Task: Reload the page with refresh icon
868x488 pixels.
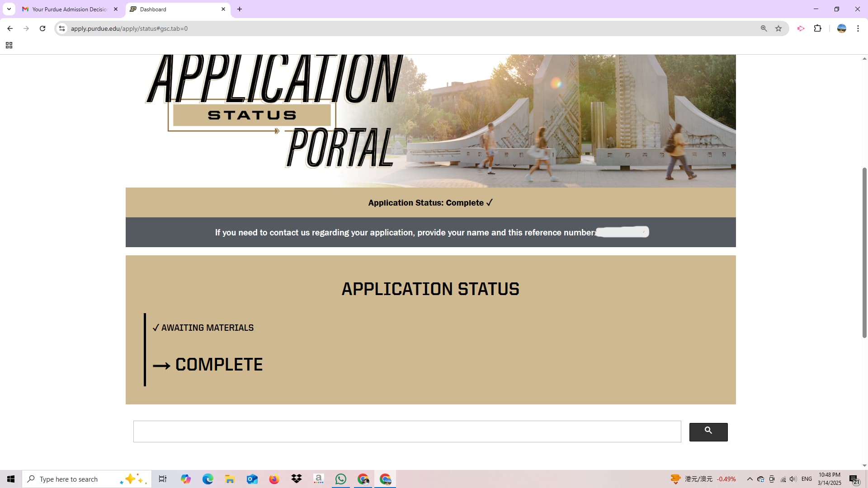Action: 42,28
